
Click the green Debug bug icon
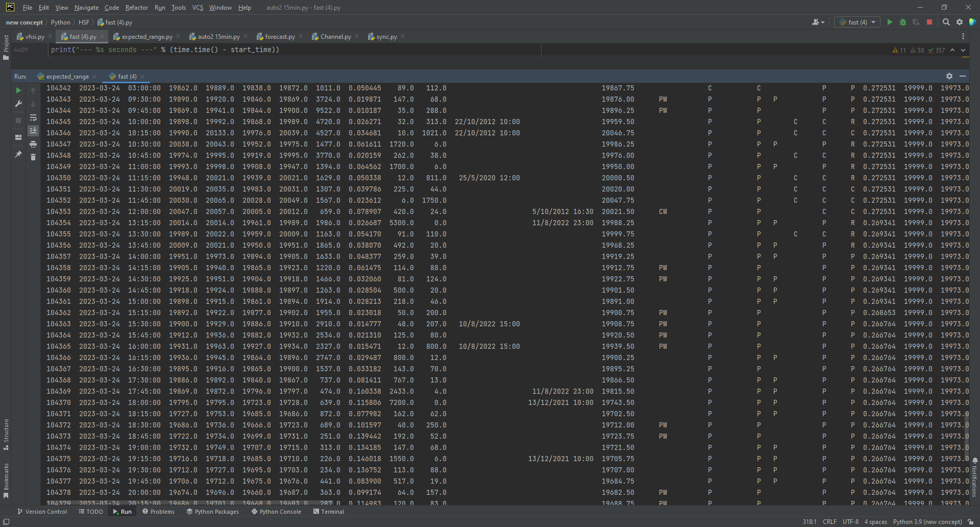pyautogui.click(x=903, y=22)
